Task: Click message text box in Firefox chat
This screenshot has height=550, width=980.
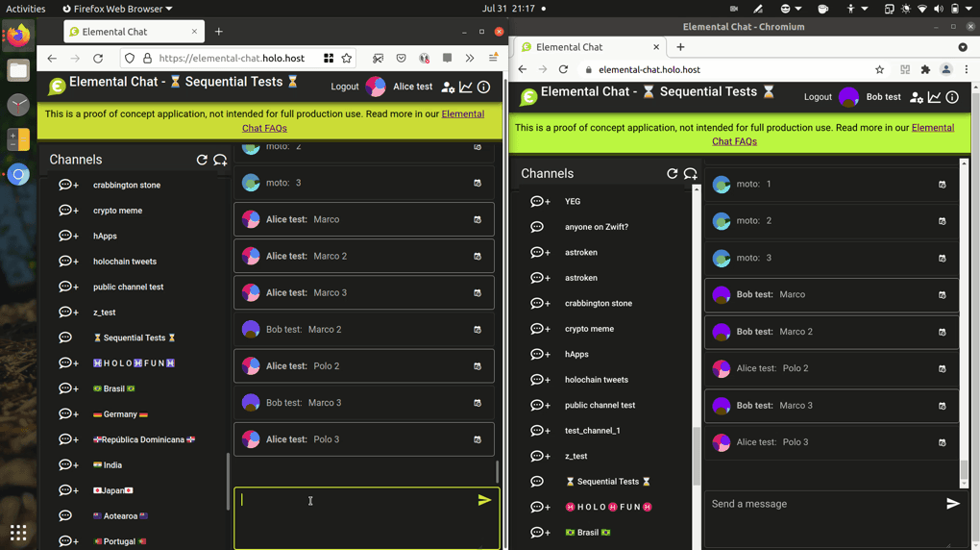Action: click(x=366, y=518)
